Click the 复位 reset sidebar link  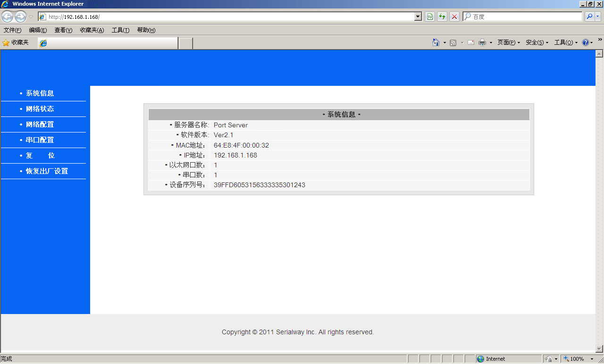[x=40, y=156]
